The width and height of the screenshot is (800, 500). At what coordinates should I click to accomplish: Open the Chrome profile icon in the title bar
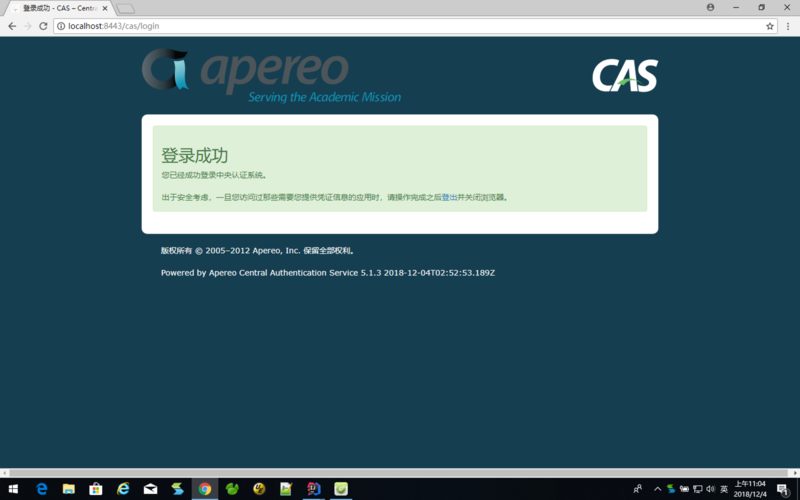click(x=710, y=7)
